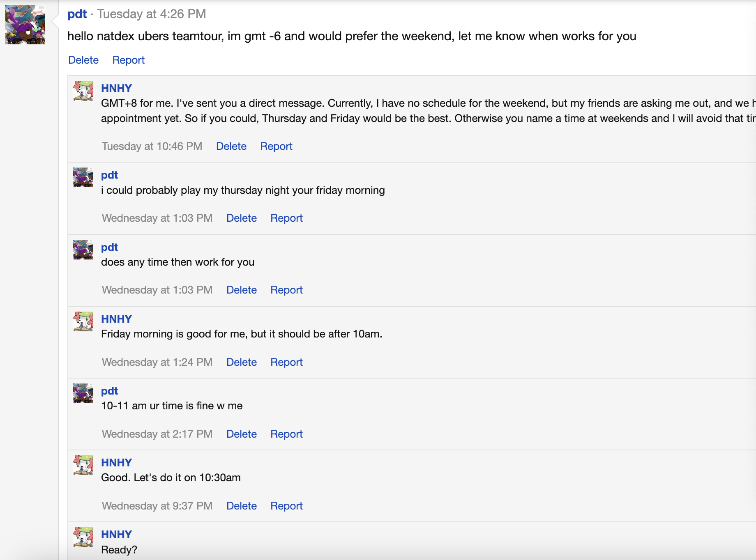Click pdt's avatar on the '10-11 am' comment
Image resolution: width=756 pixels, height=560 pixels.
point(83,393)
